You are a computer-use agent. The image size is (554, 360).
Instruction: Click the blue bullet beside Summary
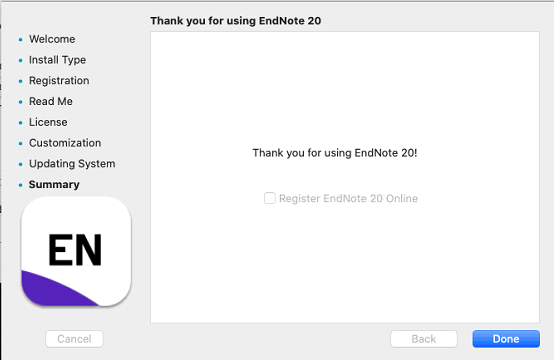point(20,185)
